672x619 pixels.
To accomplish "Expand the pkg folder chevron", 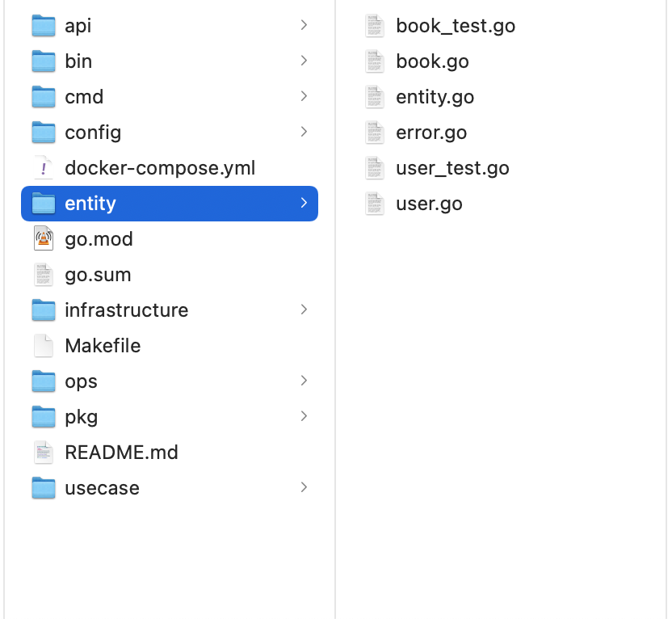I will coord(304,416).
